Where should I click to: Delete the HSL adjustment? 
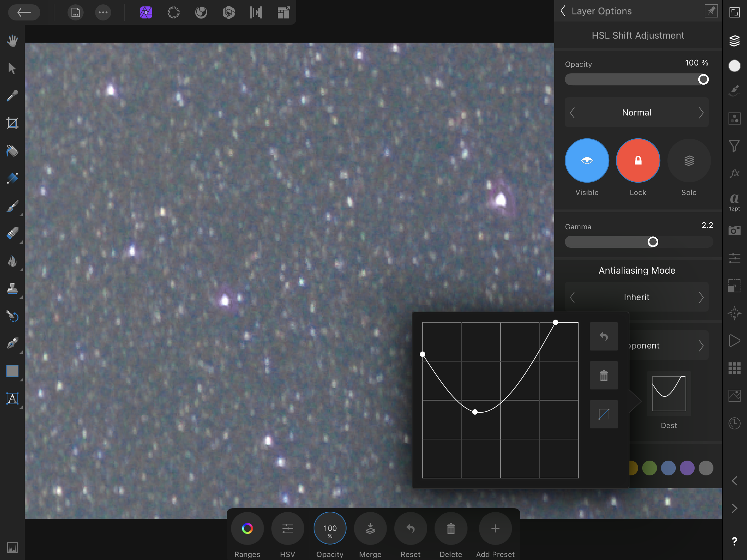coord(451,528)
